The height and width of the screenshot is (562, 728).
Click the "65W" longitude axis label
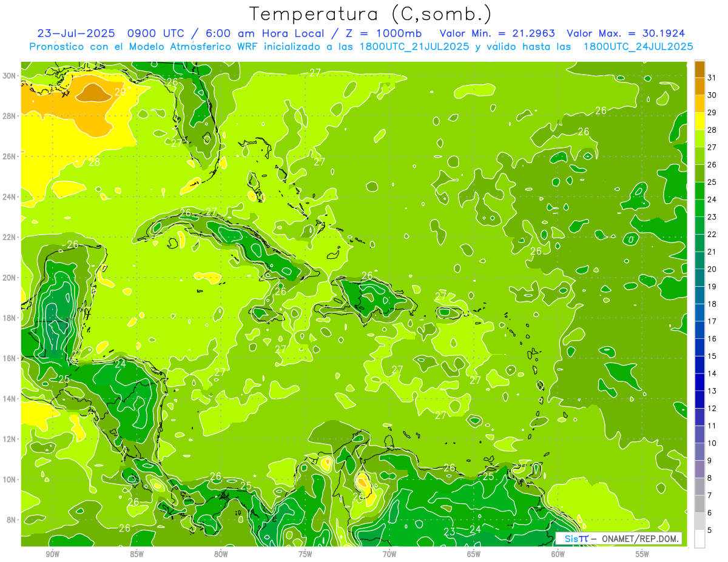(474, 554)
